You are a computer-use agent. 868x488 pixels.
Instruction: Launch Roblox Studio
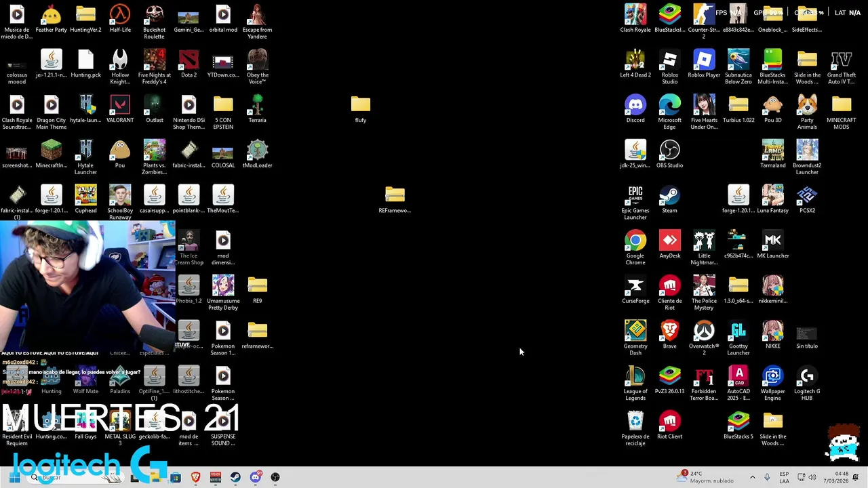point(669,66)
